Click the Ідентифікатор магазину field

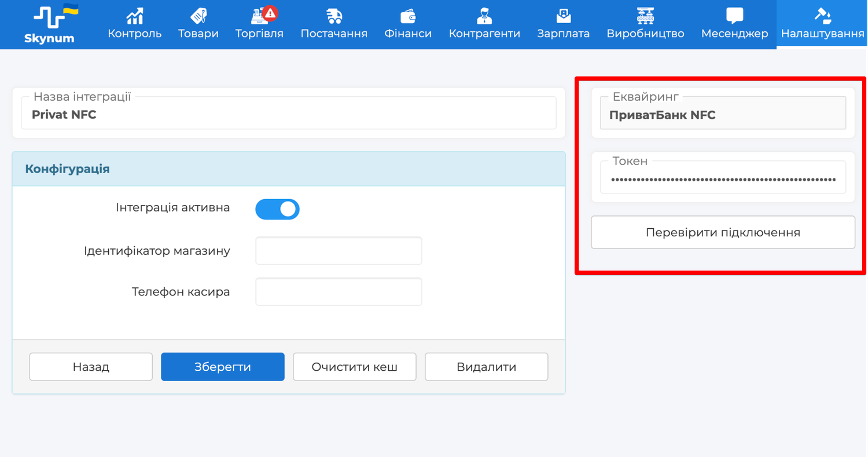(x=339, y=251)
